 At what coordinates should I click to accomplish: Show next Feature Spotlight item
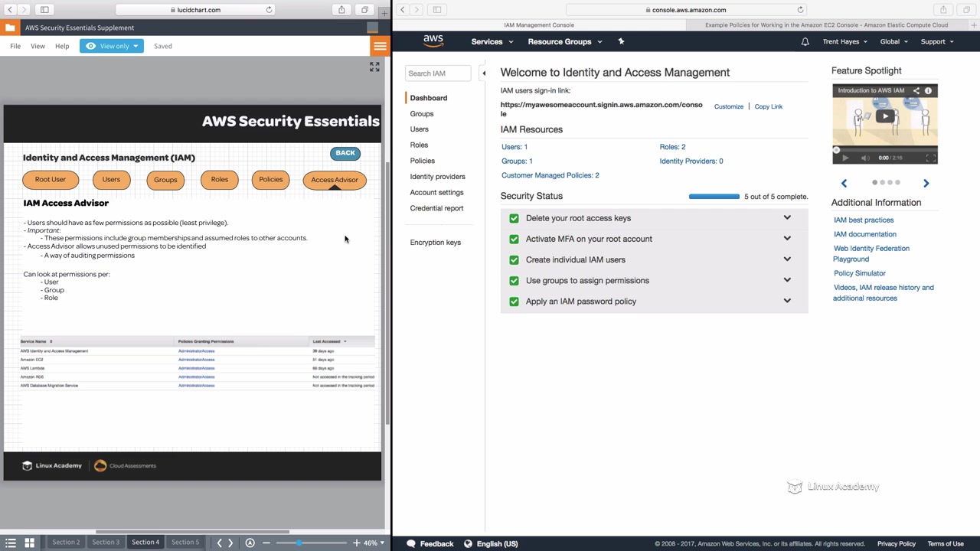[926, 183]
